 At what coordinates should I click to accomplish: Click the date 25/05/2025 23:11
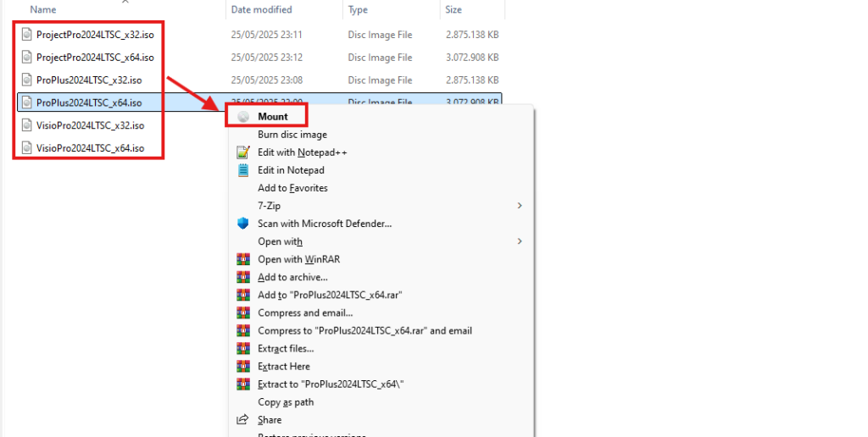pos(266,34)
